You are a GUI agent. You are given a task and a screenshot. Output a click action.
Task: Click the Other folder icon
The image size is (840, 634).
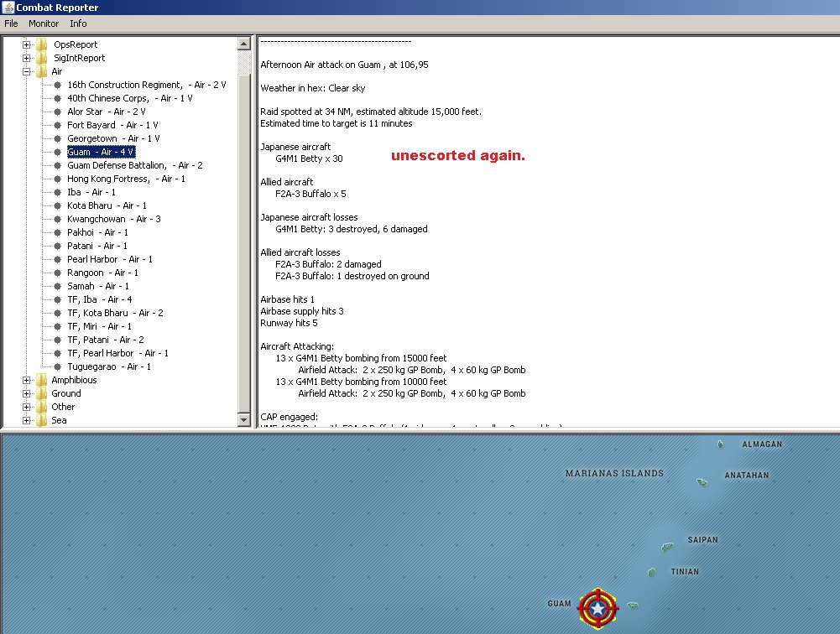click(41, 407)
